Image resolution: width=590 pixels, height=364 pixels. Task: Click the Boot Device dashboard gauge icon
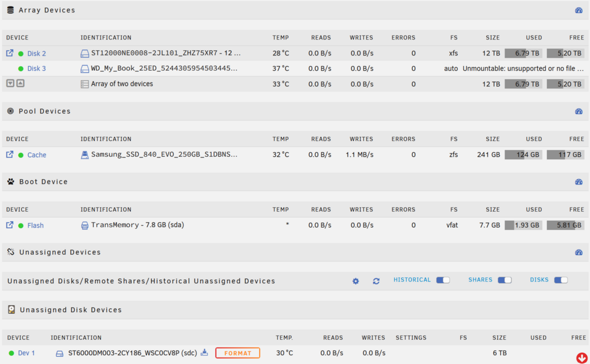[x=579, y=182]
